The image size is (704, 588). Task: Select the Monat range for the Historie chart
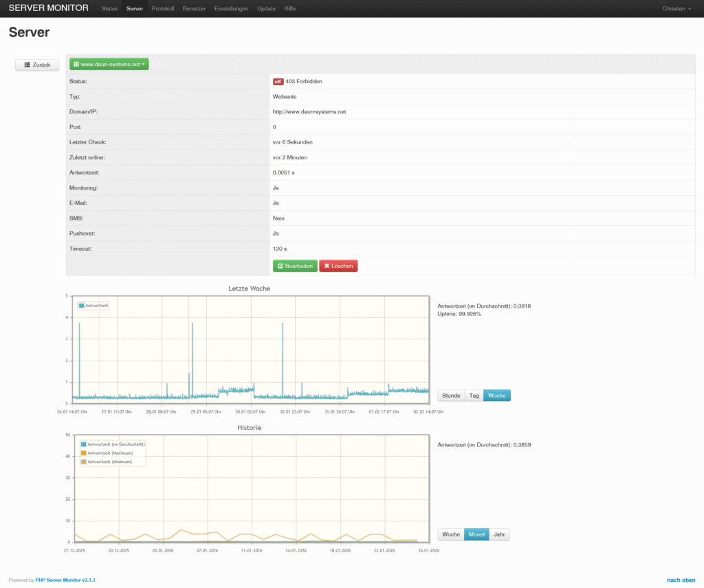476,534
